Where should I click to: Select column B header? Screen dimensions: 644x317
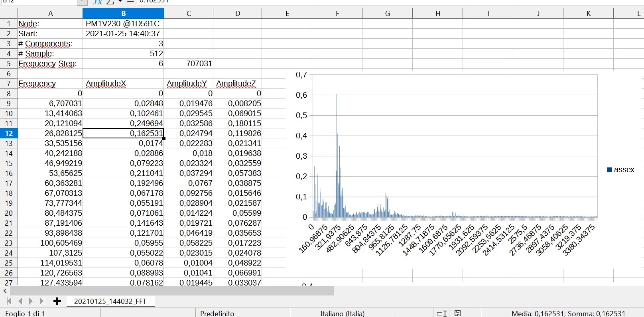123,14
